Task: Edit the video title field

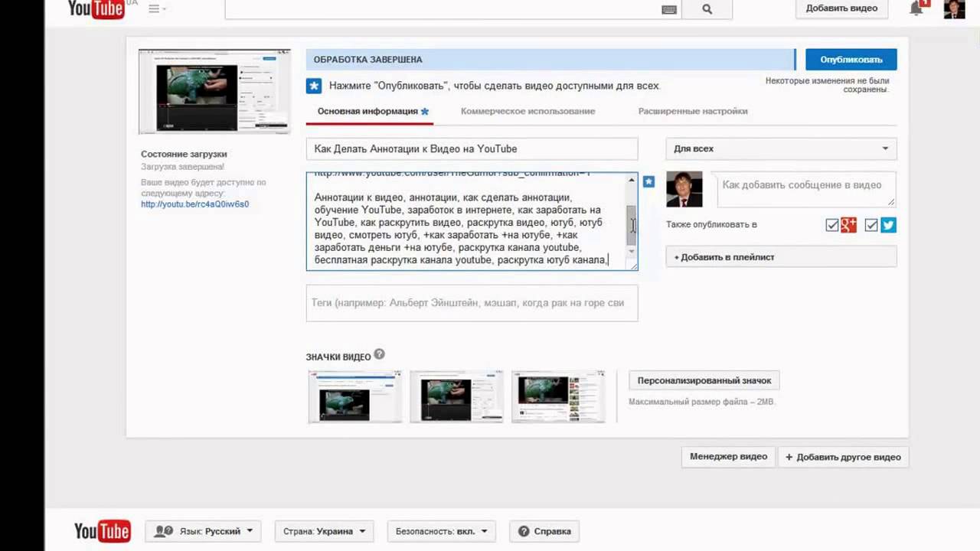Action: click(x=472, y=148)
